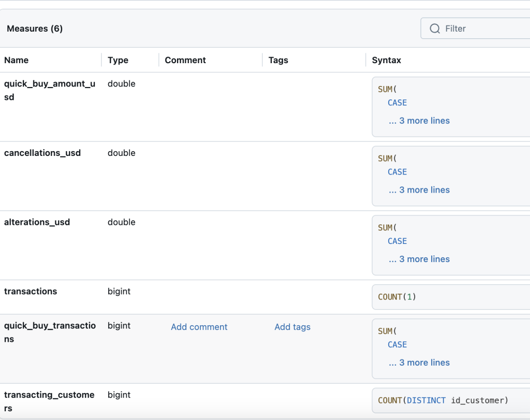Select the cancellations_usd measure name
Viewport: 530px width, 420px height.
pyautogui.click(x=42, y=153)
